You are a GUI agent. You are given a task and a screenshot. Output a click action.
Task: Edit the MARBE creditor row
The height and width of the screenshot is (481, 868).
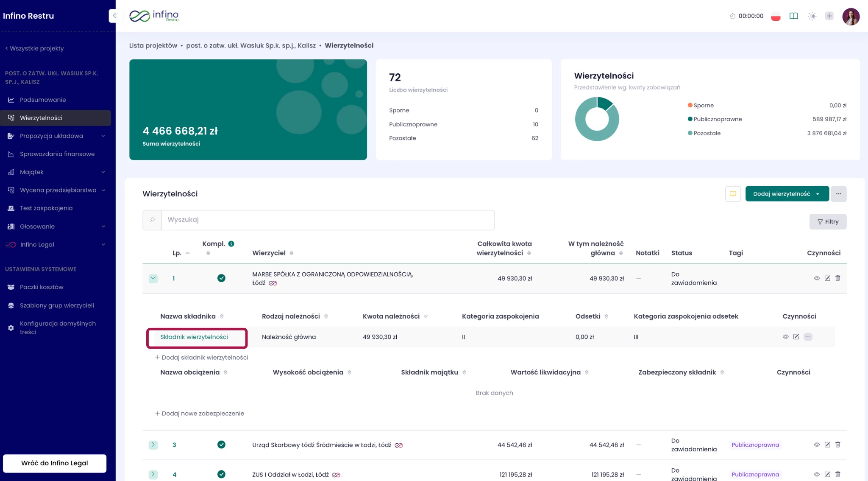coord(827,278)
